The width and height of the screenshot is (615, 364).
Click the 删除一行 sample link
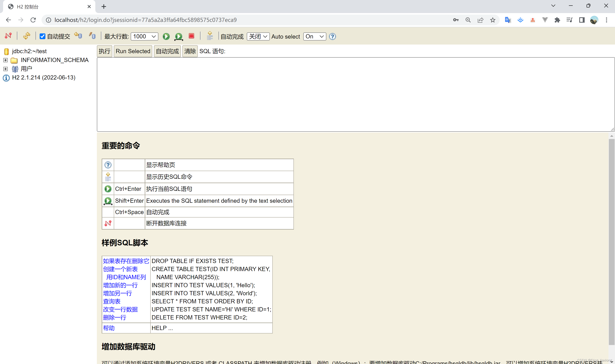(115, 317)
